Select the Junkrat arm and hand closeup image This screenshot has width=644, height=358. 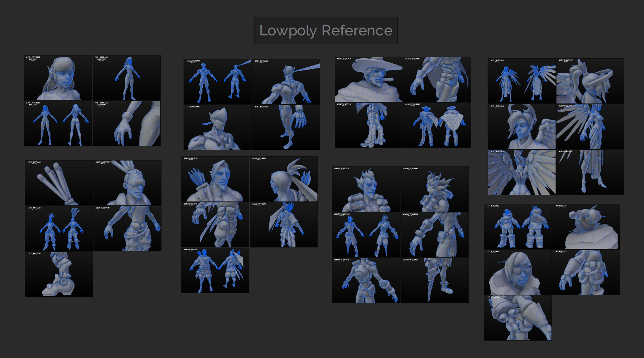(x=434, y=235)
